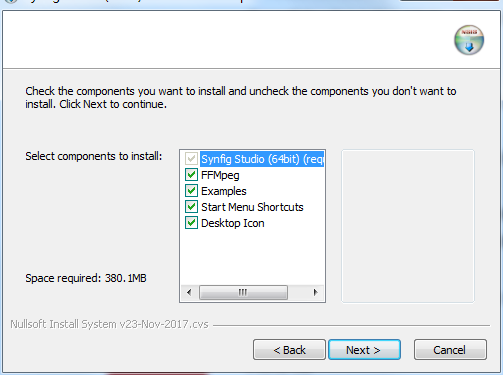Click the horizontal scrollbar thumb in the components list

pos(243,292)
